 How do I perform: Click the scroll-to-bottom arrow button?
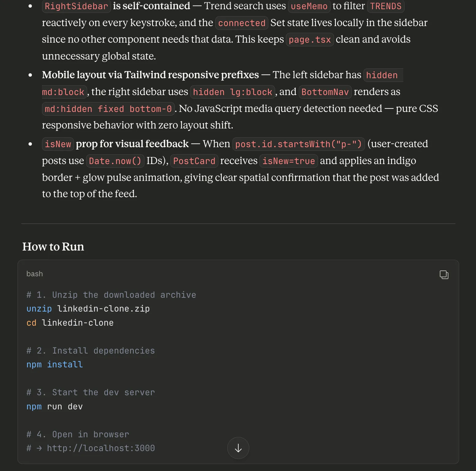click(238, 448)
